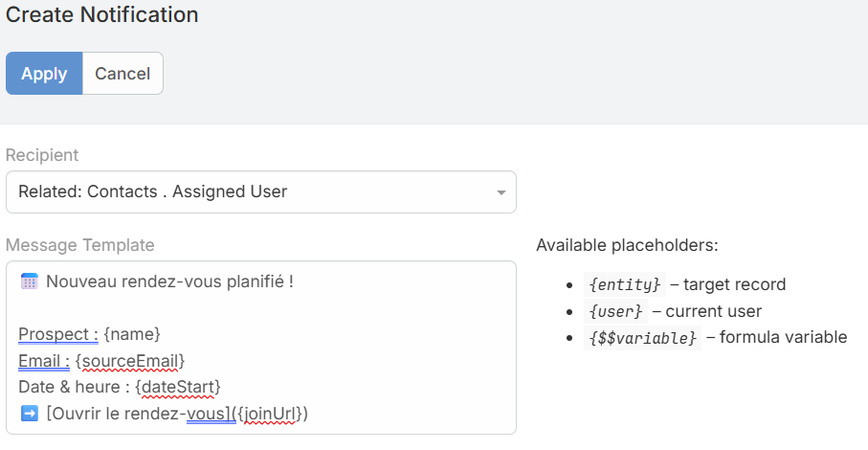Viewport: 868px width, 450px height.
Task: Click the underlined 'Email :' text
Action: pyautogui.click(x=43, y=360)
